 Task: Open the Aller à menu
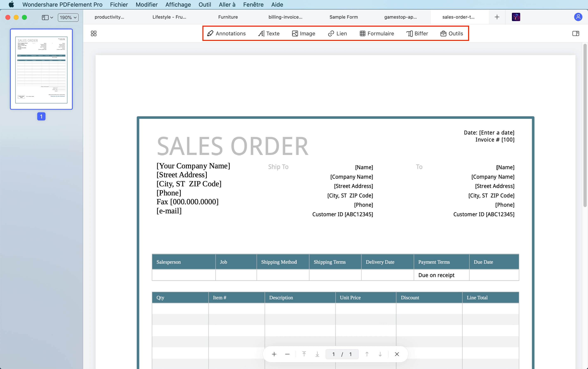pos(227,5)
